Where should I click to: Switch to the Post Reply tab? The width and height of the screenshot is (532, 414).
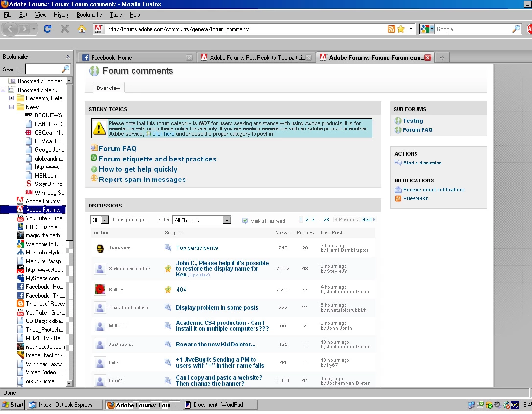coord(256,58)
